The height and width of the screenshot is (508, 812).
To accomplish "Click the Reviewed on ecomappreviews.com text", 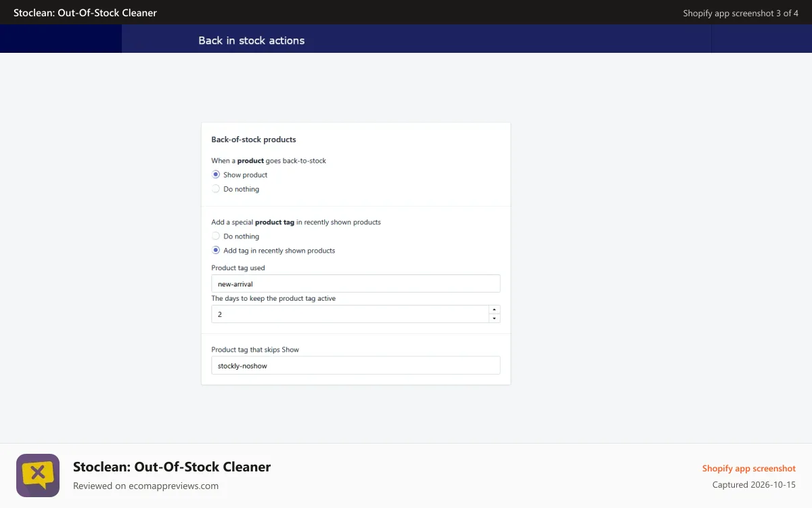I will (x=146, y=486).
